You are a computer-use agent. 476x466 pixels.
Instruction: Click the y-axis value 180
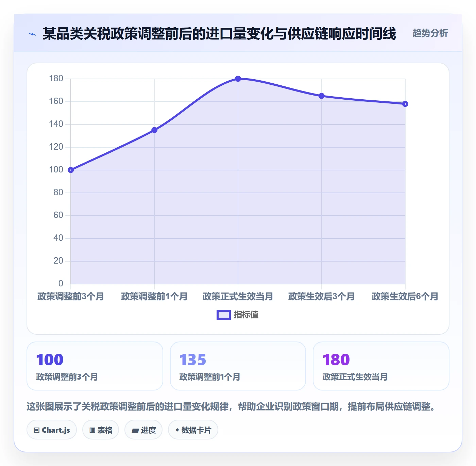56,79
